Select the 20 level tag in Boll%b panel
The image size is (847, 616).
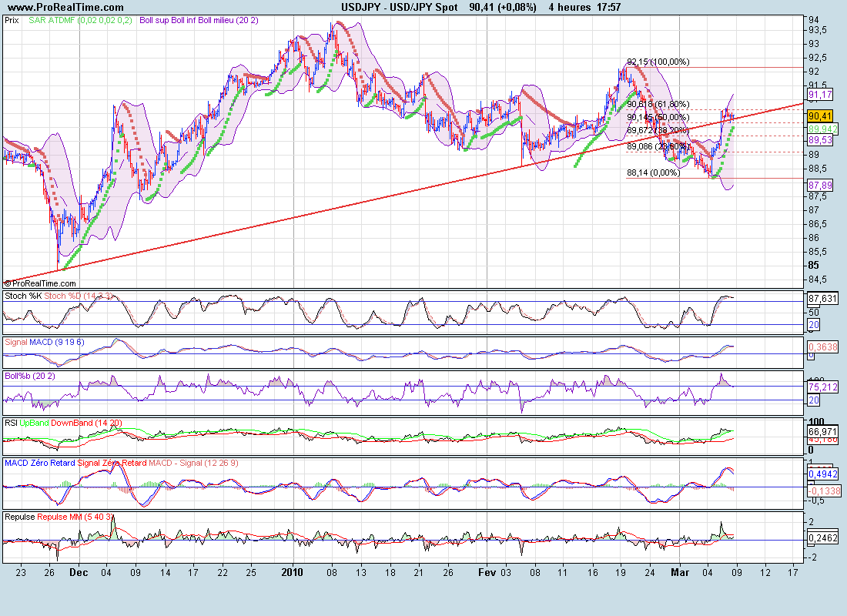(814, 400)
